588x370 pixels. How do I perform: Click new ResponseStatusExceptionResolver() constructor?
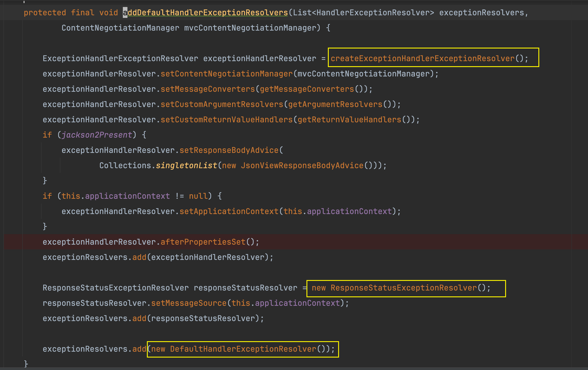(399, 288)
